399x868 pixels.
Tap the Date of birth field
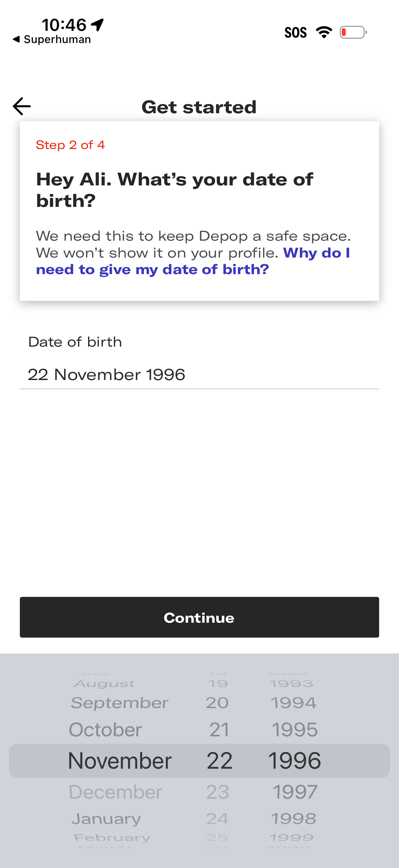(199, 375)
